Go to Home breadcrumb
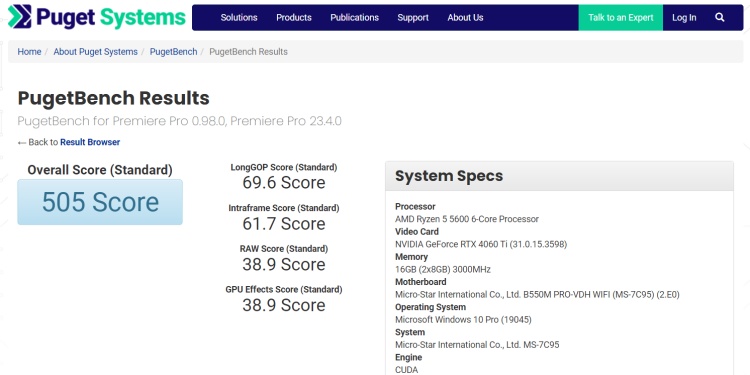Screen dimensions: 750x375 [29, 52]
